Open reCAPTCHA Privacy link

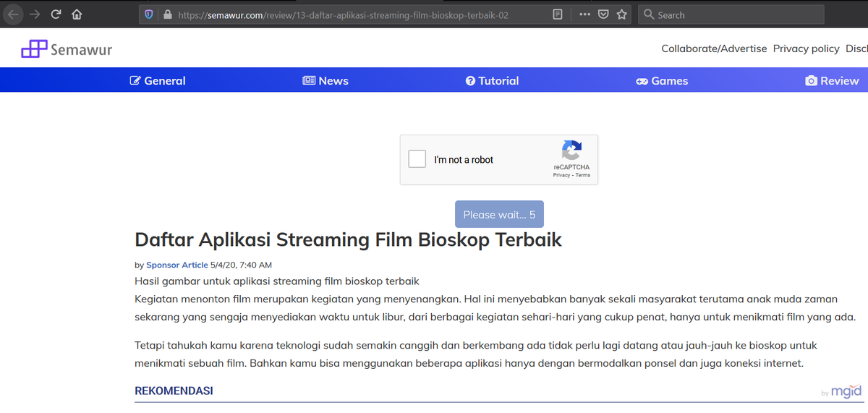pyautogui.click(x=561, y=175)
